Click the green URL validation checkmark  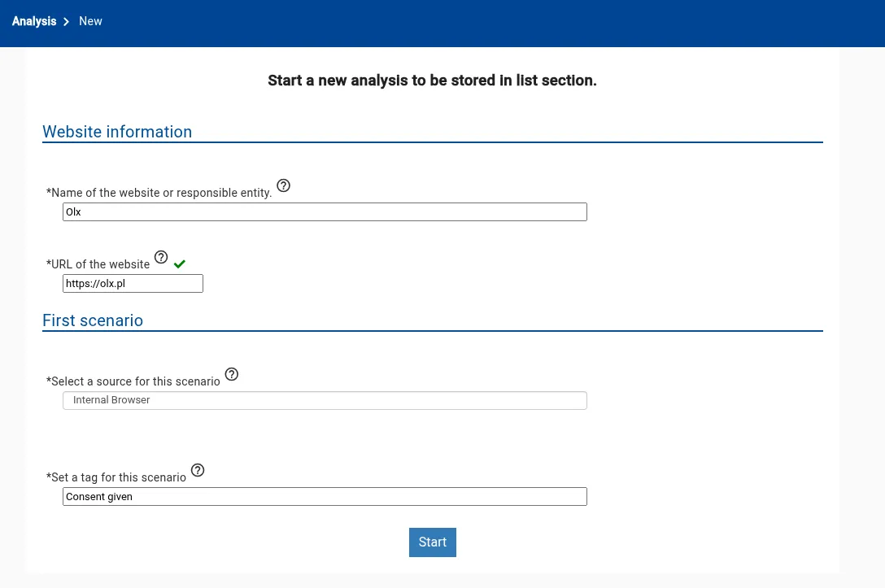[x=180, y=264]
